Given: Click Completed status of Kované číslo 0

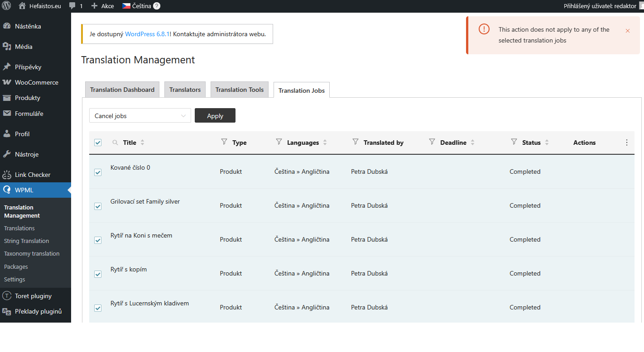Looking at the screenshot, I should (525, 171).
